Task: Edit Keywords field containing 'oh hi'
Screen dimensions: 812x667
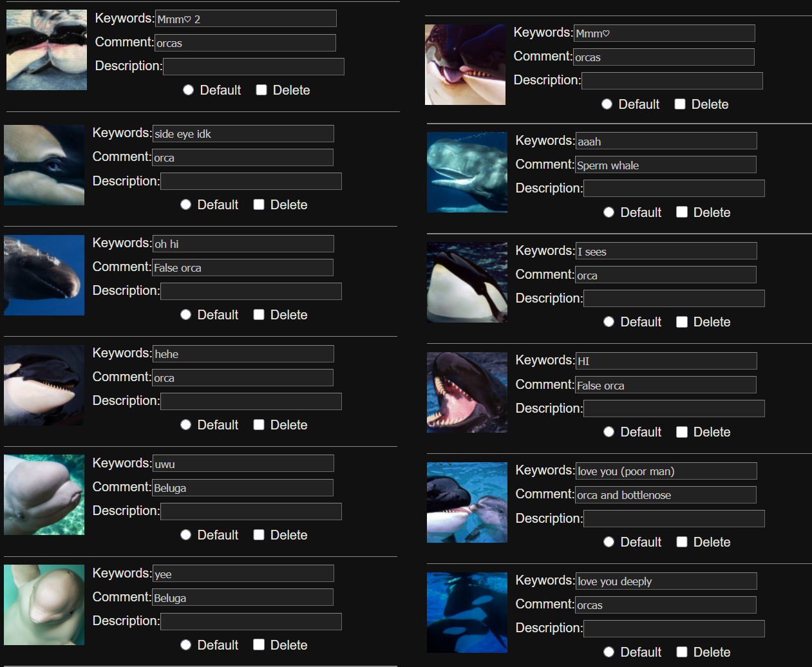Action: pos(243,243)
